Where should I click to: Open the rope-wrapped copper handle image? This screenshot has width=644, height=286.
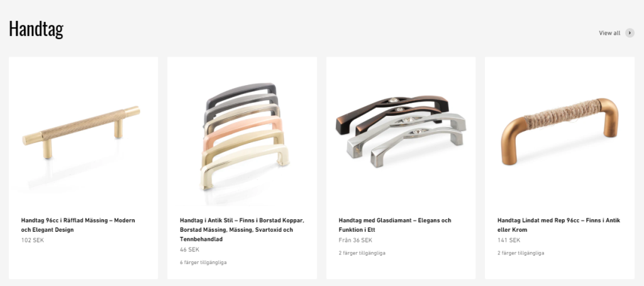(x=559, y=131)
